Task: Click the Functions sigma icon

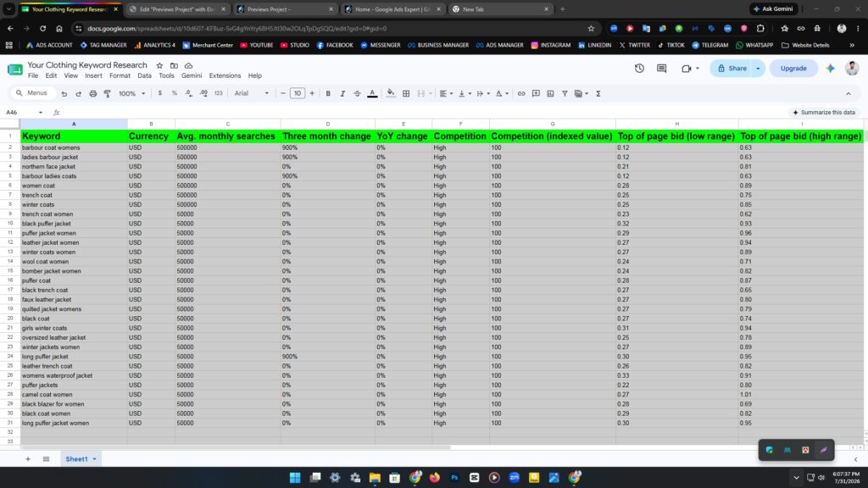Action: 598,93
